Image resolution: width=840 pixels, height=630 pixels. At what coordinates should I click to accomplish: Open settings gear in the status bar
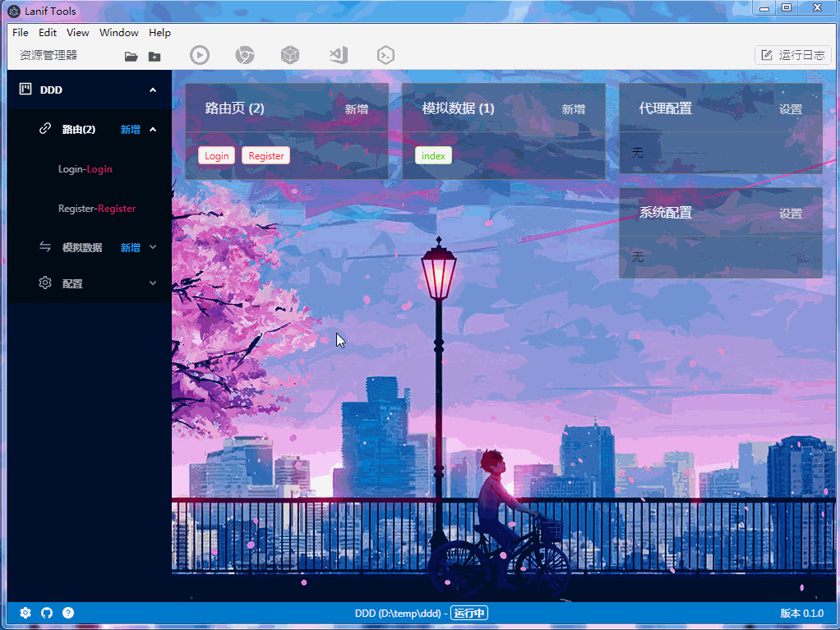tap(25, 613)
